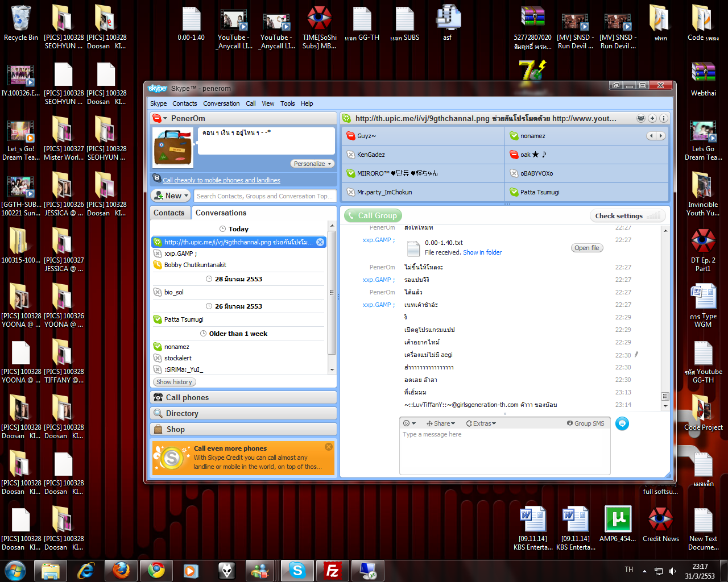Open Firefox from the taskbar
This screenshot has height=582, width=728.
[x=121, y=570]
